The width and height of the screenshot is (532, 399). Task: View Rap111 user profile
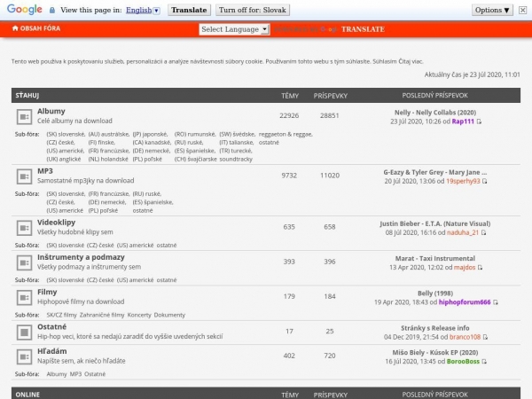tap(463, 121)
